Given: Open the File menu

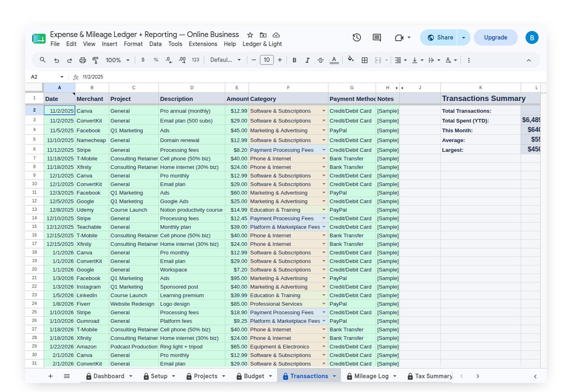Looking at the screenshot, I should tap(55, 44).
